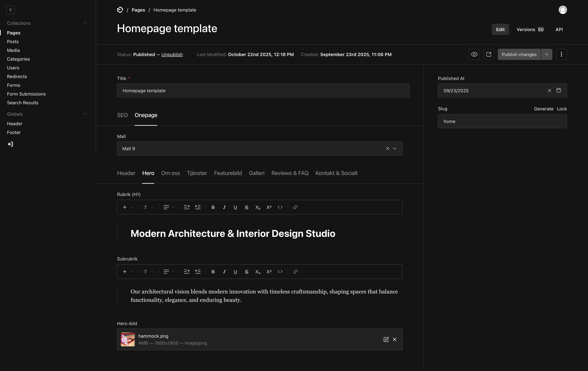The image size is (588, 371).
Task: Edit the hammock.png hero image
Action: [386, 340]
